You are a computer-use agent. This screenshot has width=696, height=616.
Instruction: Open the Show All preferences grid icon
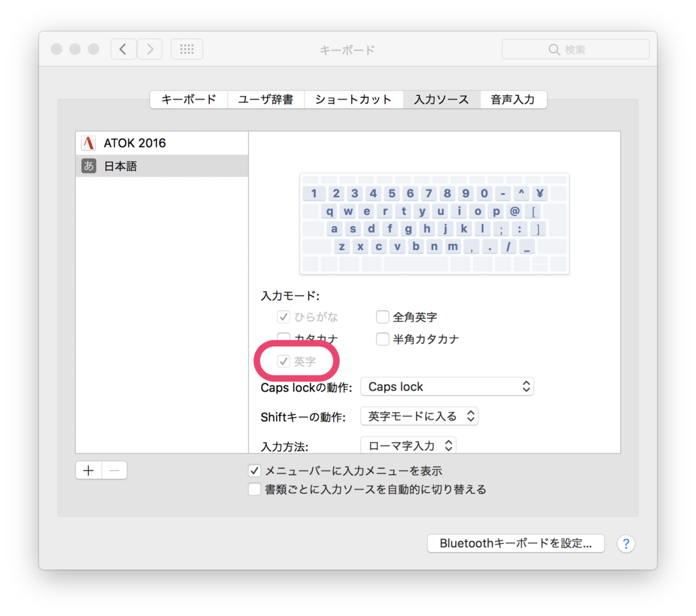pyautogui.click(x=186, y=48)
